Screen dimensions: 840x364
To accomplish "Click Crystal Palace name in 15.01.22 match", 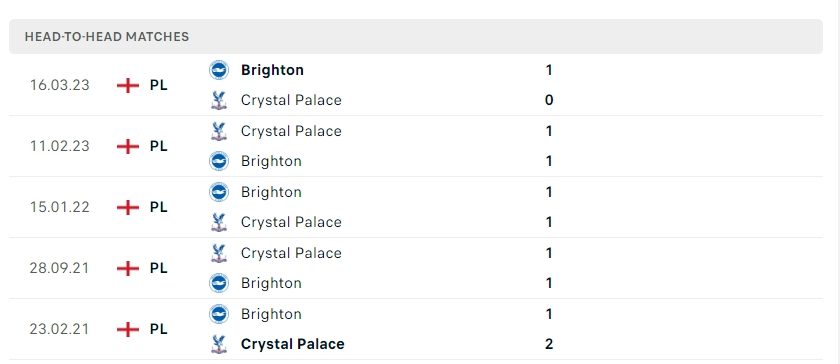I will tap(291, 222).
